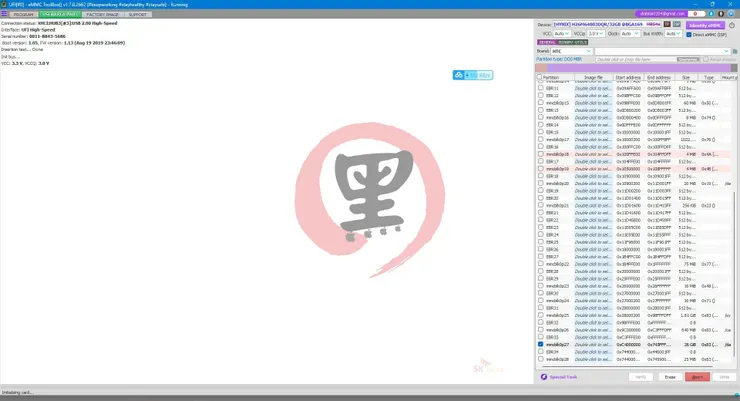
Task: Check the mmcblk0p28 partition checkbox
Action: point(540,359)
